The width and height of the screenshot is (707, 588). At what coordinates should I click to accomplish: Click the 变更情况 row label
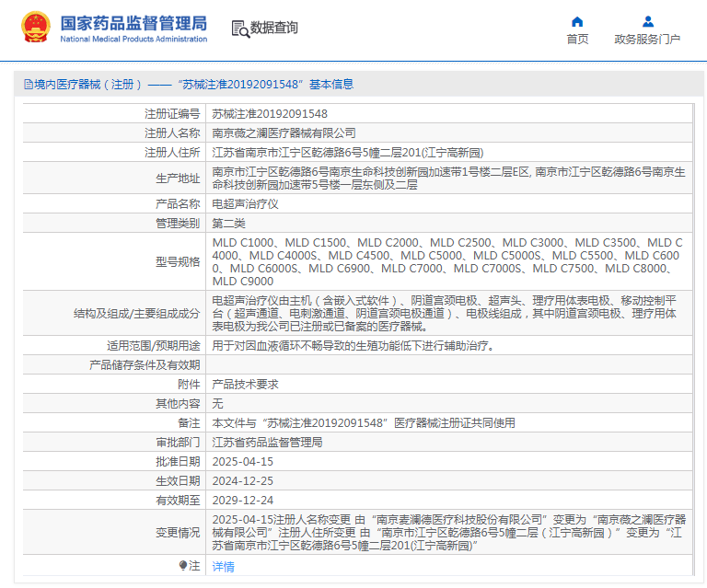pos(178,533)
